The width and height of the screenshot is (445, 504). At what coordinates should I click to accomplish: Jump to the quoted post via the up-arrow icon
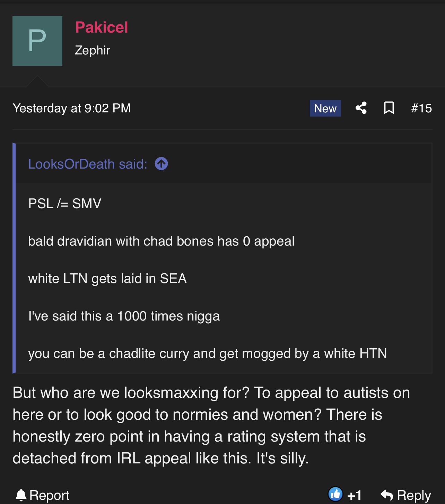[162, 164]
